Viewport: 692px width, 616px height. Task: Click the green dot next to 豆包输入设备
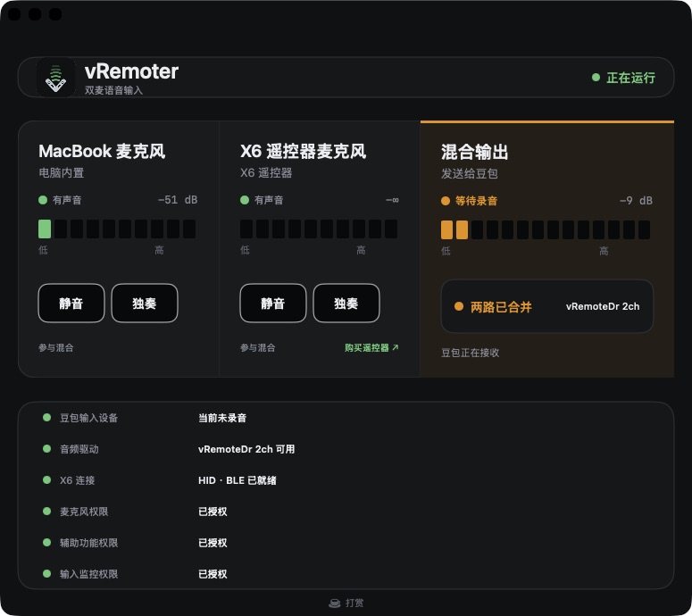click(x=46, y=418)
